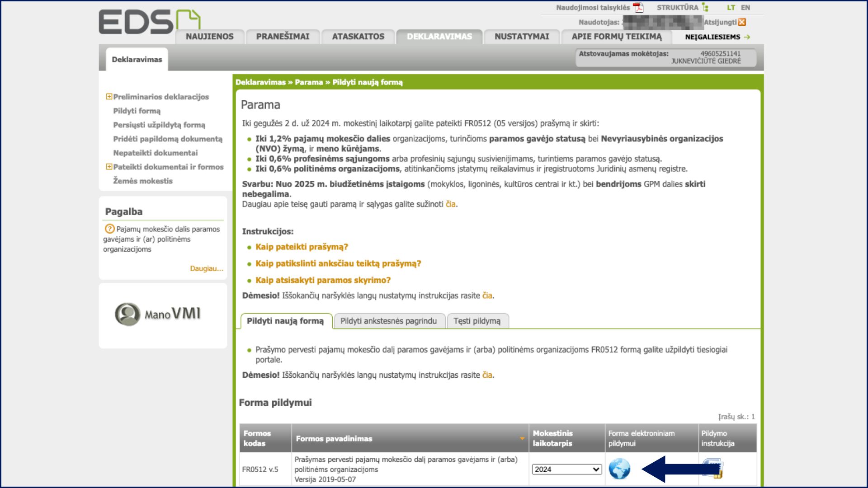Sort table by Formos pavadinimas arrow

point(522,439)
